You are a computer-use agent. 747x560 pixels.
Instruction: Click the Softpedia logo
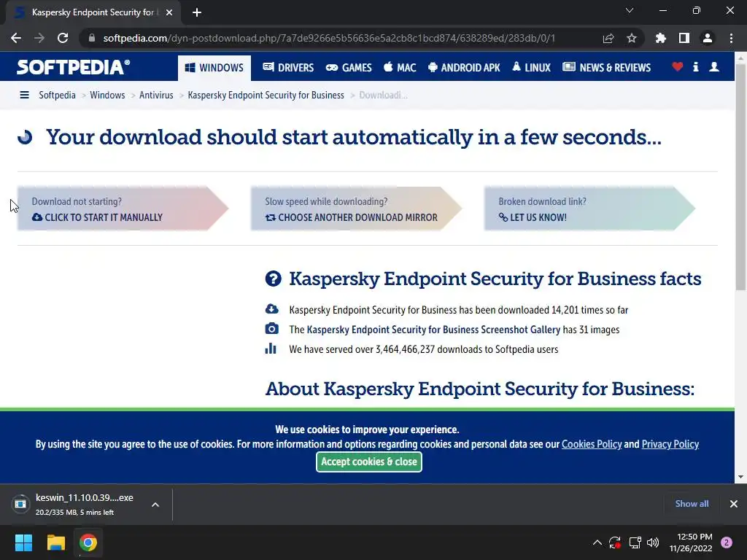coord(74,67)
